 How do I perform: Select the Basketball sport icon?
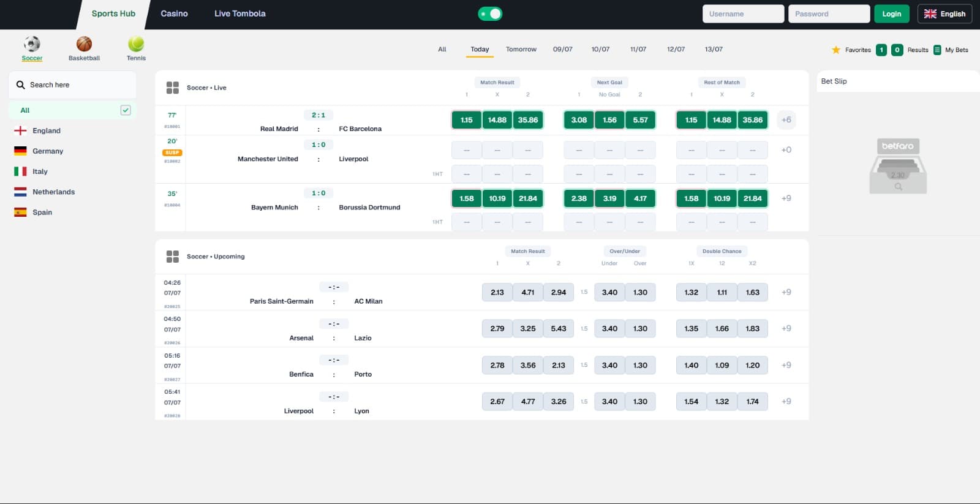pyautogui.click(x=84, y=44)
